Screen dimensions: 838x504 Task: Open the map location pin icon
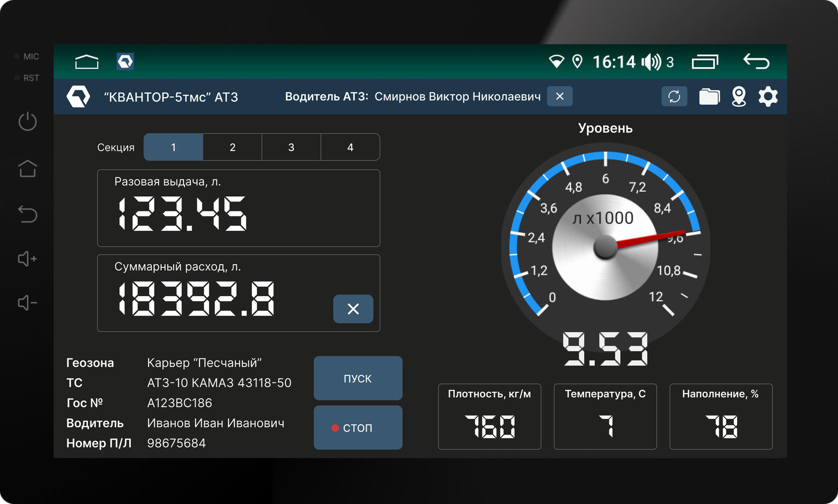tap(739, 96)
